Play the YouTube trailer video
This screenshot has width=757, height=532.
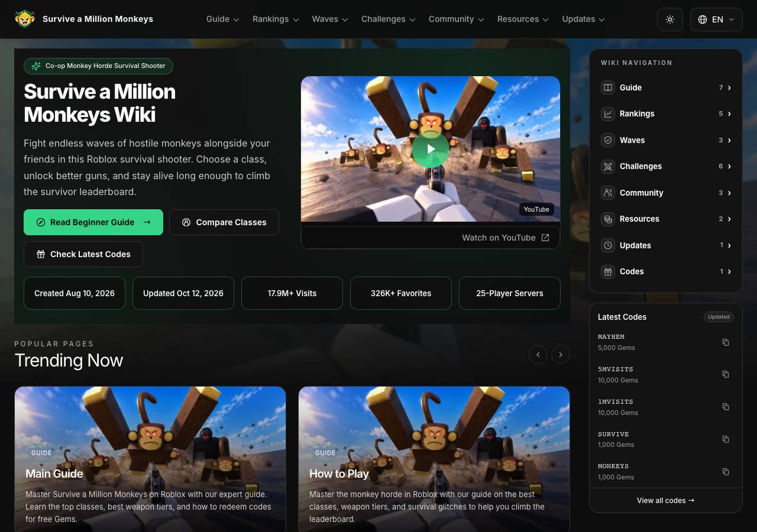(431, 149)
